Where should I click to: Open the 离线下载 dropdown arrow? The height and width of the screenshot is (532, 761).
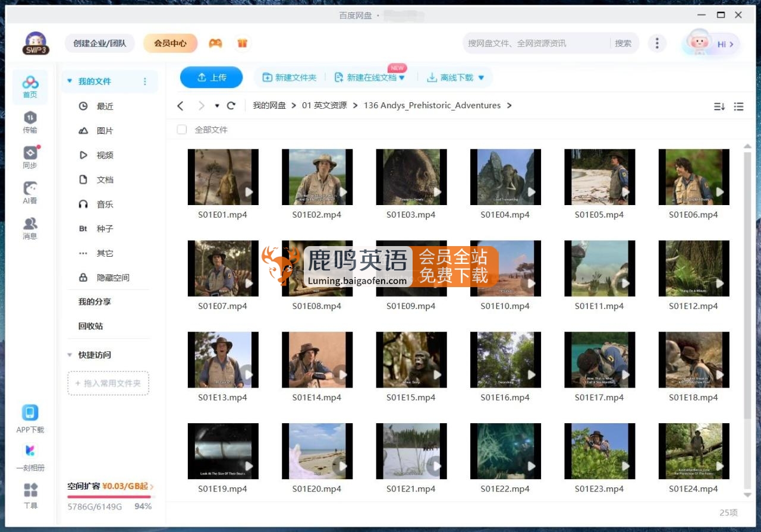click(x=482, y=77)
